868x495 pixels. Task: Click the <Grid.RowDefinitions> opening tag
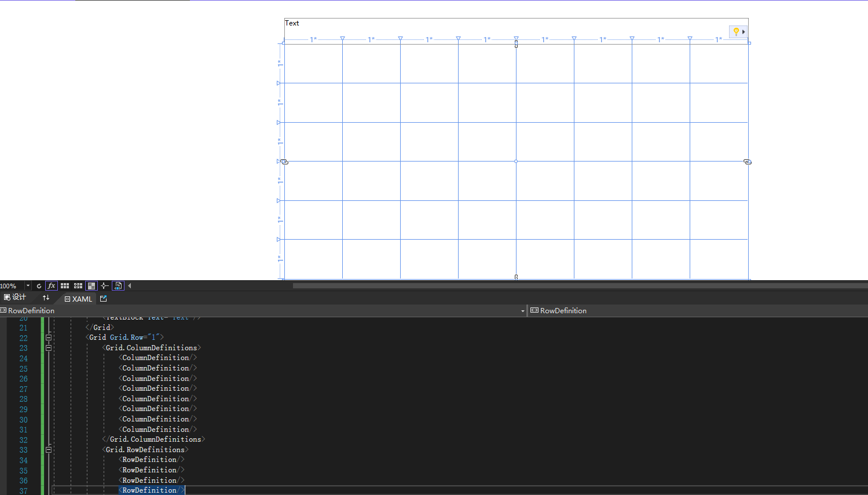pos(145,450)
